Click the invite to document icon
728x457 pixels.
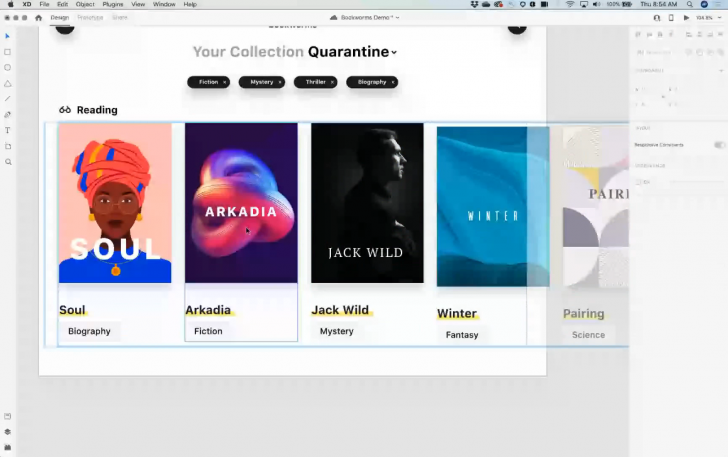(x=656, y=18)
